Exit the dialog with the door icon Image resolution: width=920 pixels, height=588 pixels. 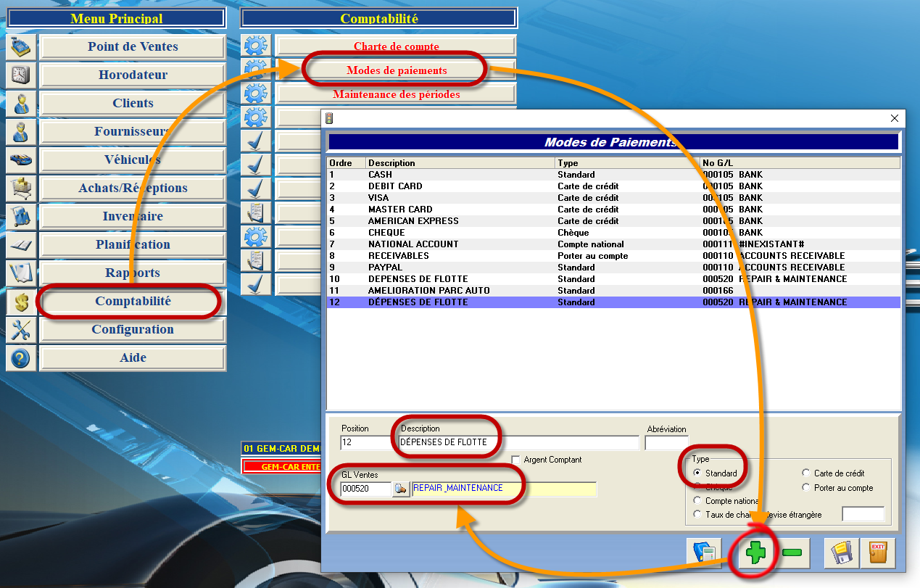[x=878, y=552]
